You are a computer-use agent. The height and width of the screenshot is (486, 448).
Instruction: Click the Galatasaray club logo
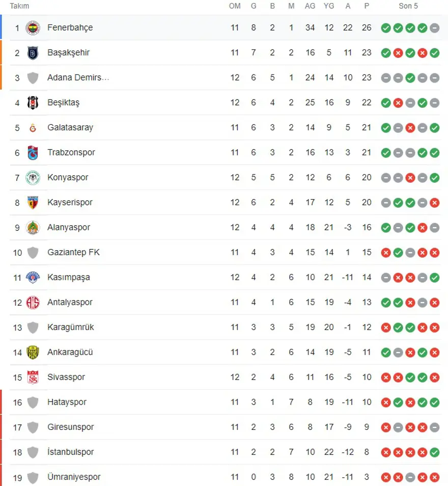33,127
